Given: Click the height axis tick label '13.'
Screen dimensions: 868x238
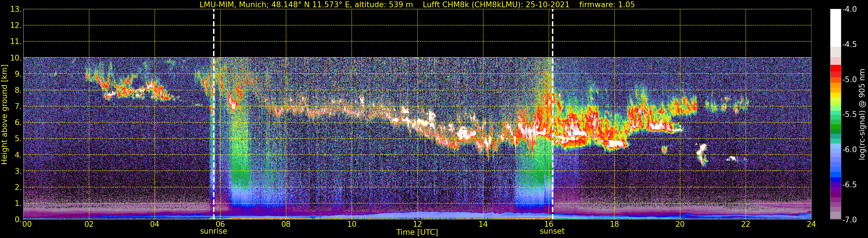Looking at the screenshot, I should pos(16,10).
